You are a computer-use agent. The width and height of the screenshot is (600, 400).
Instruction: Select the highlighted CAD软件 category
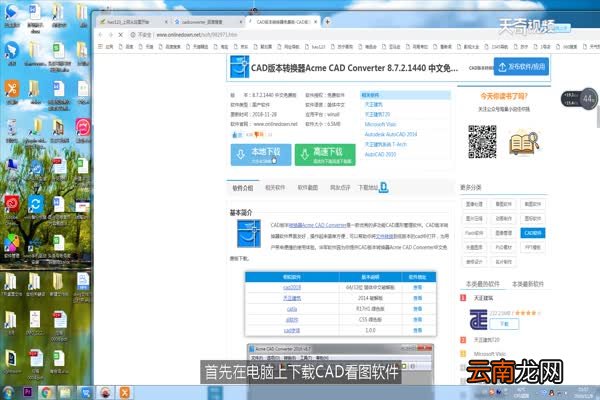coord(533,233)
